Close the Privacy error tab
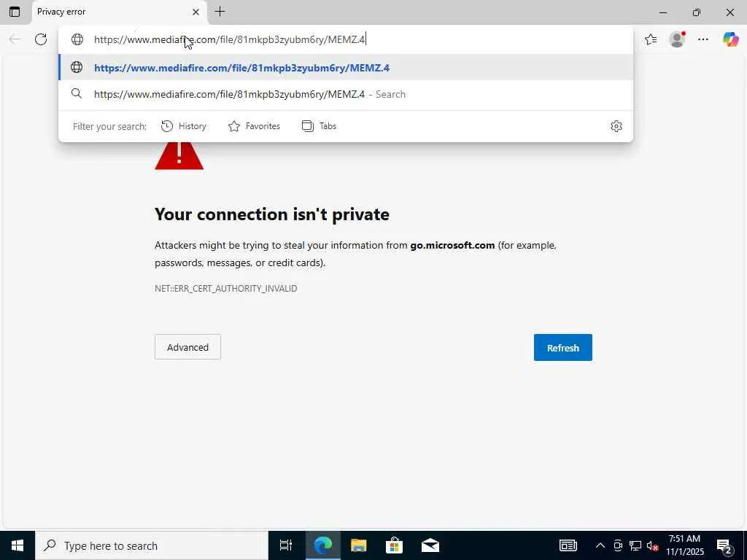The height and width of the screenshot is (560, 747). pyautogui.click(x=196, y=12)
